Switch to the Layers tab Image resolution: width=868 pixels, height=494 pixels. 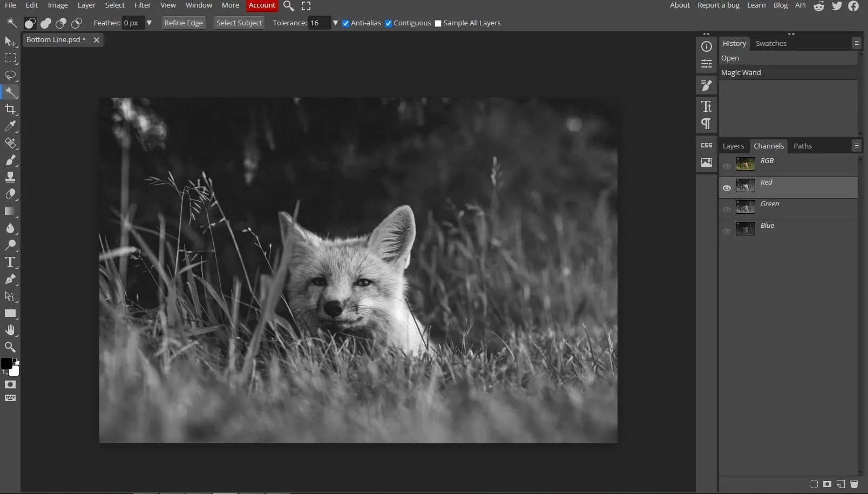(x=733, y=146)
